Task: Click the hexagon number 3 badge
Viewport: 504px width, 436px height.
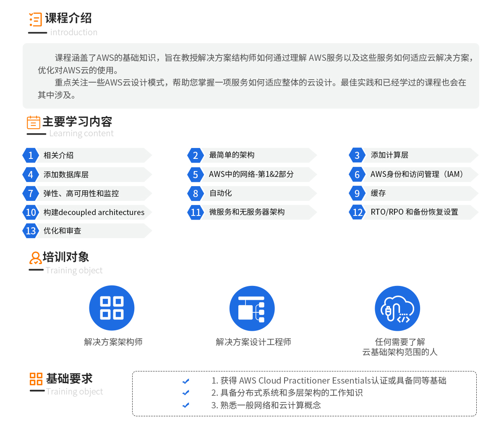Action: click(x=357, y=156)
